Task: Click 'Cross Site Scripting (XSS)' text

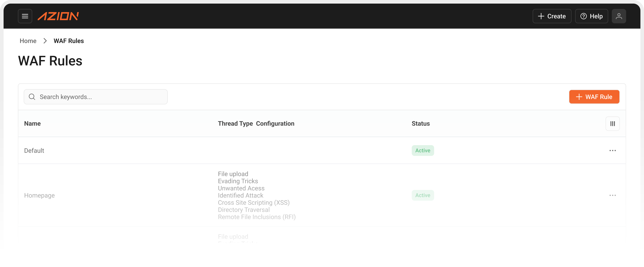Action: tap(254, 202)
